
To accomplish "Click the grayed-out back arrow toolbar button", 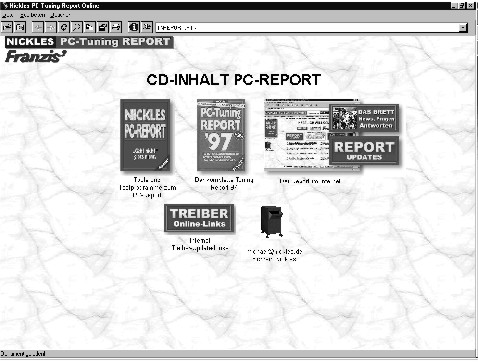I will (38, 27).
